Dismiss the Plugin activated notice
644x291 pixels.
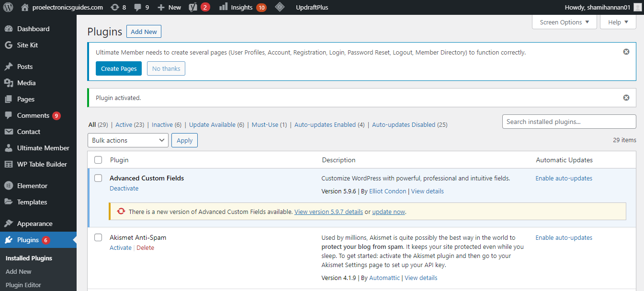coord(626,98)
